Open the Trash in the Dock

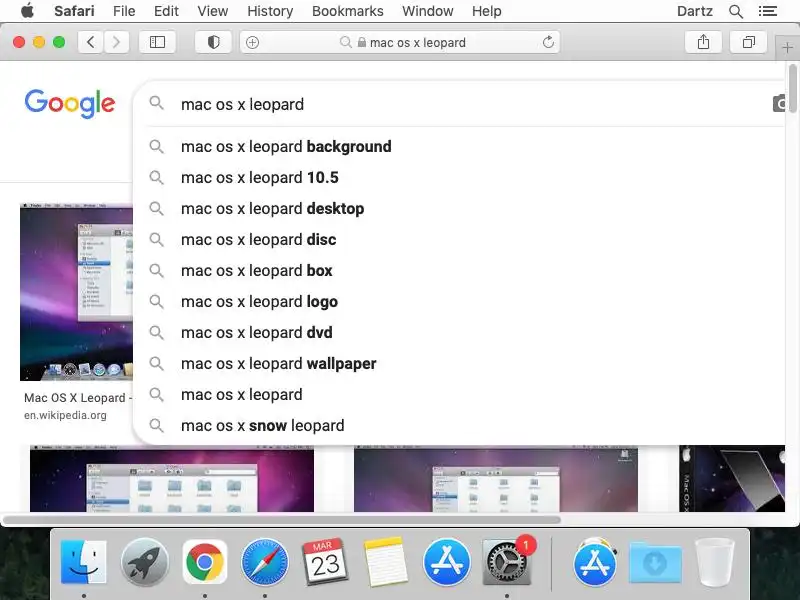(715, 562)
